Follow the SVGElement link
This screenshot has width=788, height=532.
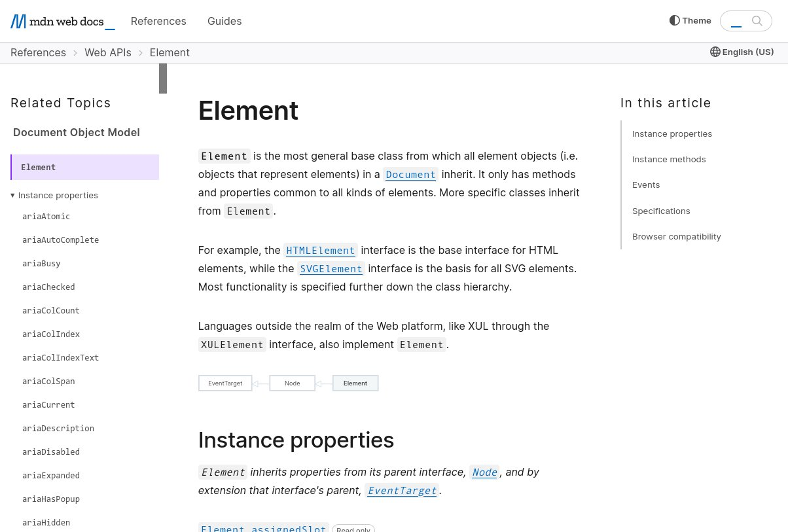[x=331, y=269]
